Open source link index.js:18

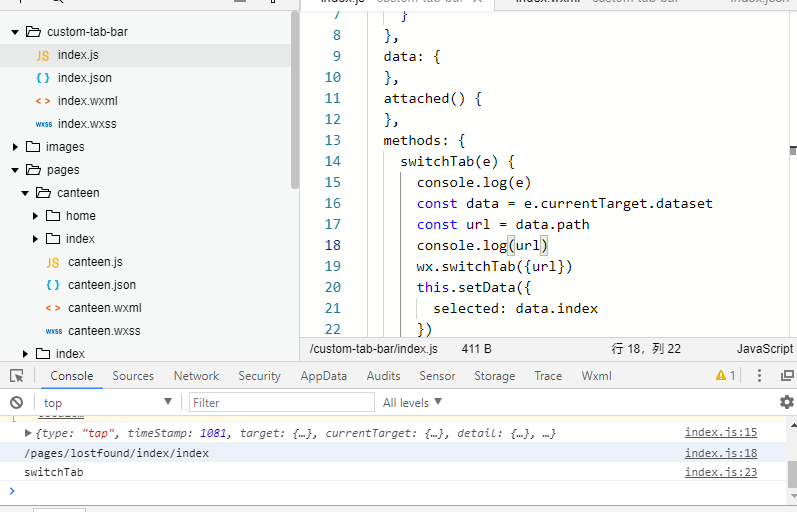721,453
